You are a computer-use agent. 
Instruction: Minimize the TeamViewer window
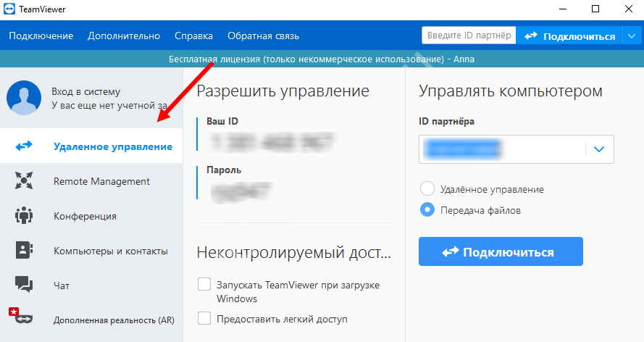[563, 9]
